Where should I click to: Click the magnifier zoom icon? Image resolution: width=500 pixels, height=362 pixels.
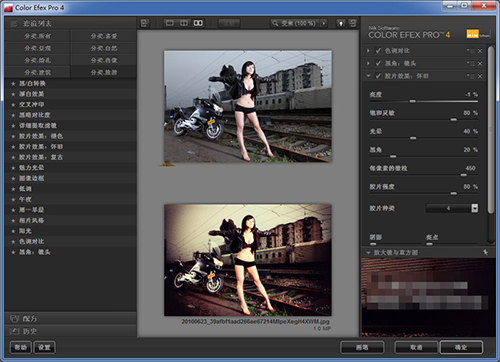275,23
